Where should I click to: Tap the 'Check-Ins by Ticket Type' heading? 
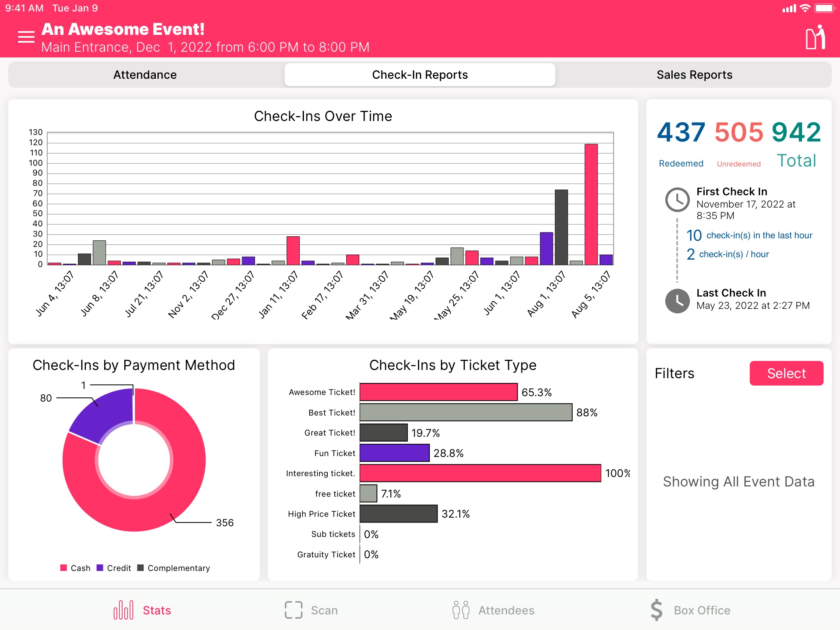(x=453, y=365)
